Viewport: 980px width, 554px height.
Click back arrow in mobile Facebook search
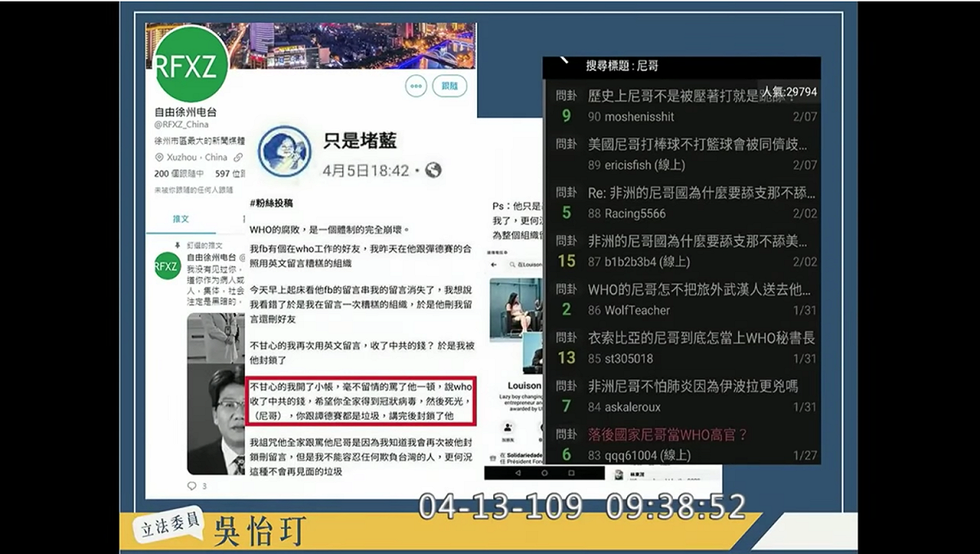coord(494,265)
